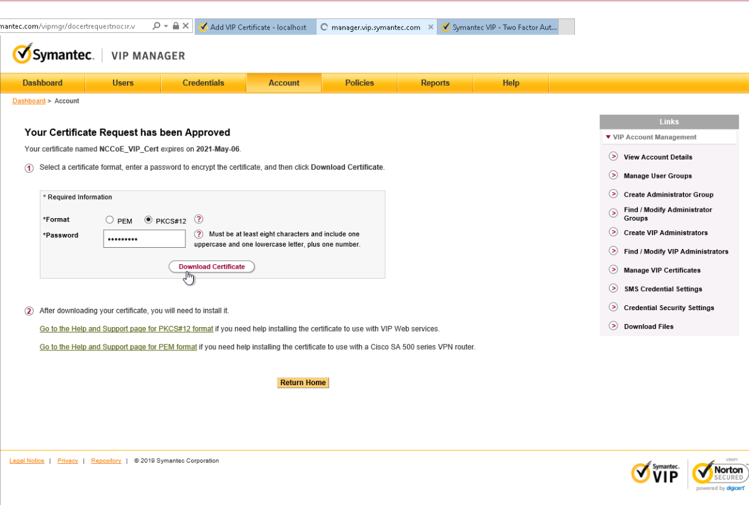Collapse the VIP Account Management section

tap(608, 137)
